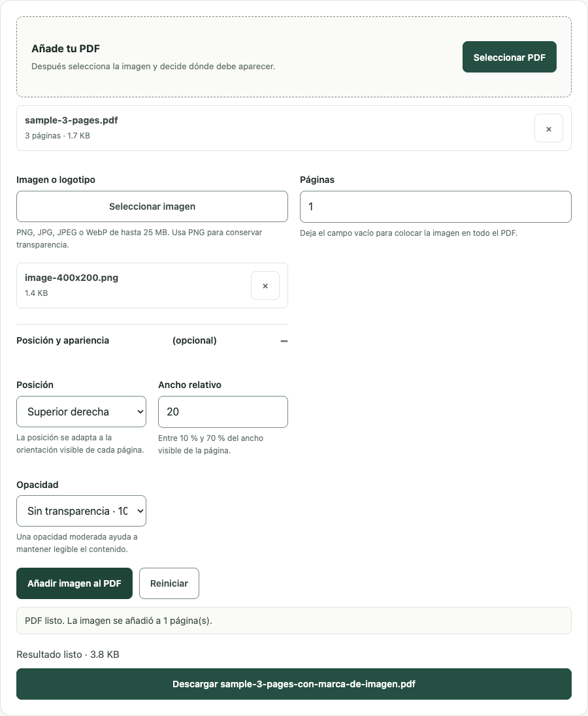This screenshot has height=716, width=588.
Task: Click the Seleccionar PDF button
Action: (510, 57)
